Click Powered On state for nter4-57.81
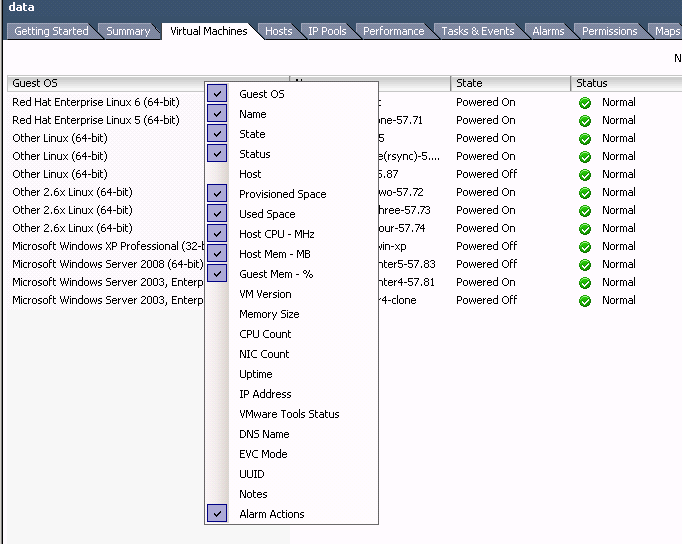This screenshot has width=682, height=544. click(x=485, y=282)
